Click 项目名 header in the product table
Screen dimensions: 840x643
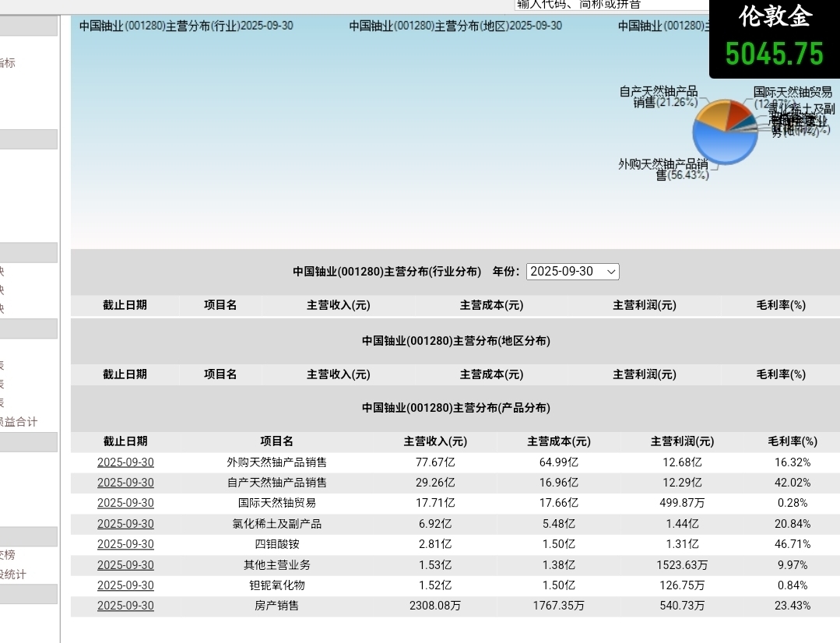tap(276, 441)
